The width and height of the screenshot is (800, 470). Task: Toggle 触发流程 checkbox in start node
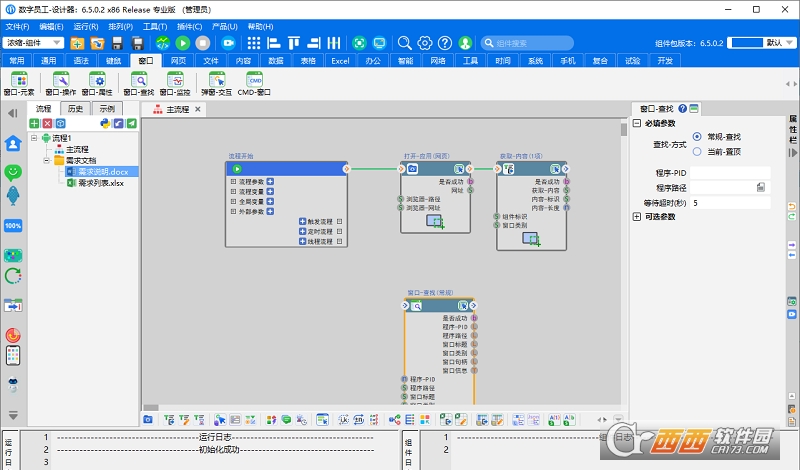pos(339,221)
